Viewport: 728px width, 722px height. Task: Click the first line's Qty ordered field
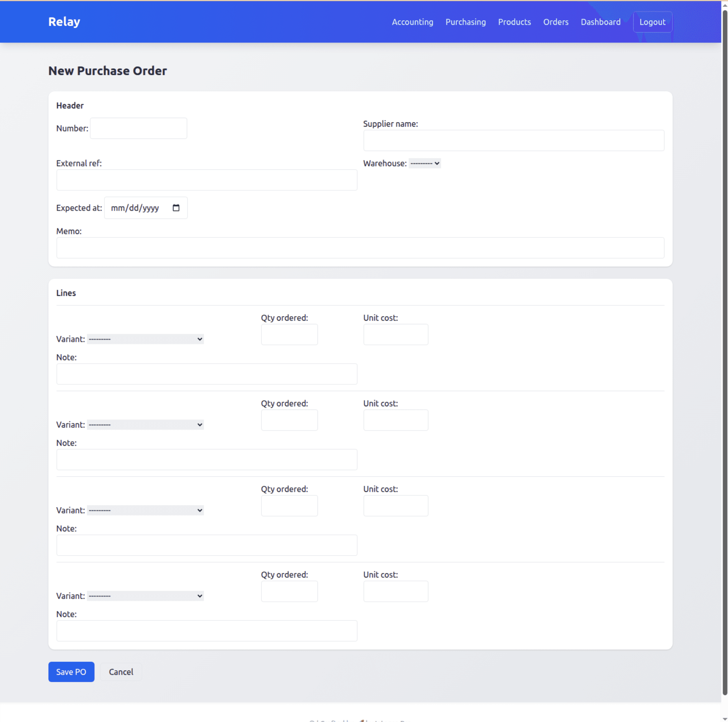coord(289,334)
